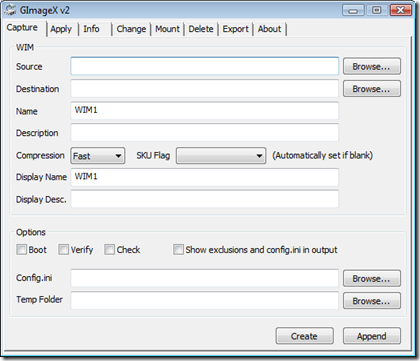The image size is (420, 361).
Task: Go to the Mount tab
Action: pos(167,29)
